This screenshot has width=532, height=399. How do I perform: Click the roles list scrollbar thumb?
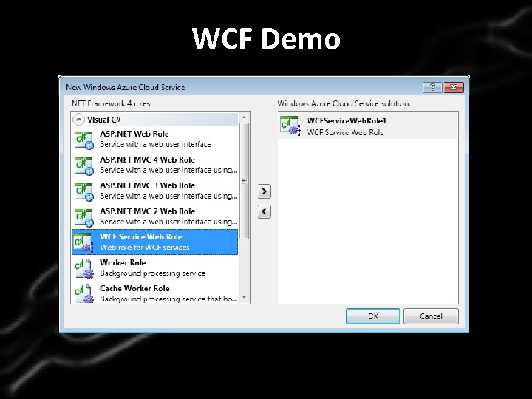[244, 181]
